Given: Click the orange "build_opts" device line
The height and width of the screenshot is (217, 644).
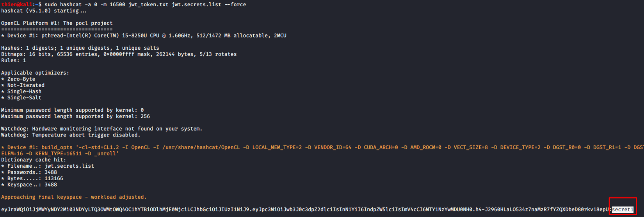Looking at the screenshot, I should click(312, 147).
